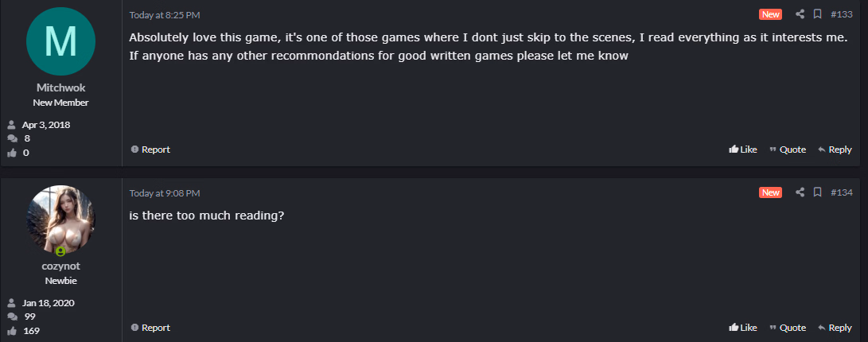This screenshot has height=342, width=868.
Task: Click timestamp Today at 9:08 PM
Action: [165, 193]
